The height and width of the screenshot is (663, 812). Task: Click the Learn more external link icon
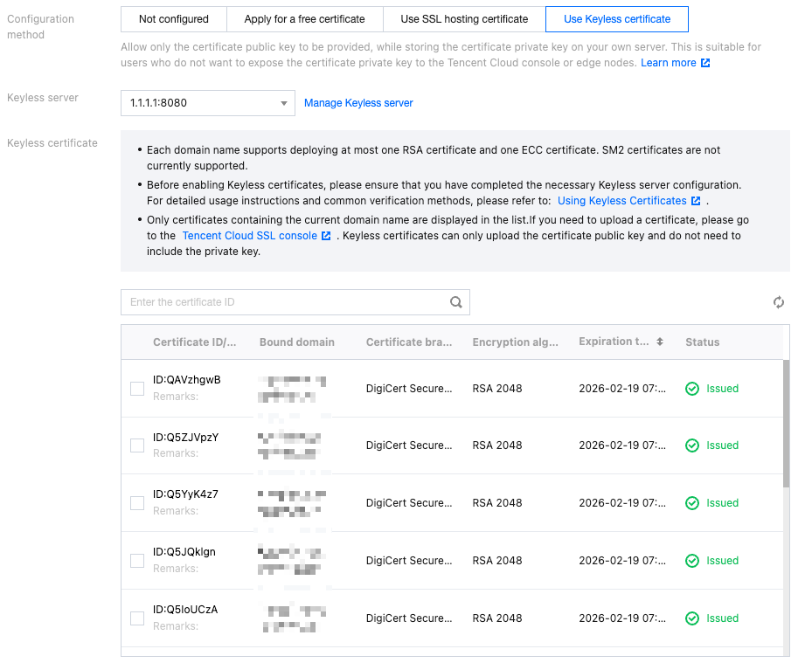705,63
